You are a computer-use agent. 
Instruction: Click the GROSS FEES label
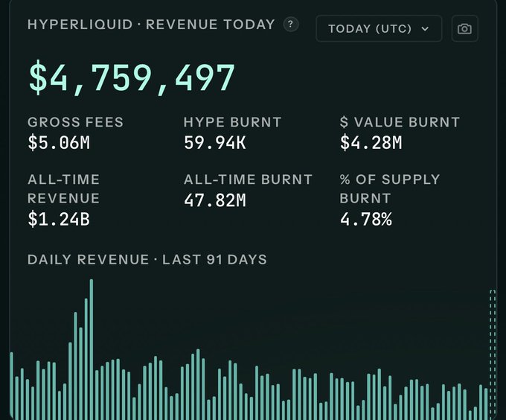point(75,122)
